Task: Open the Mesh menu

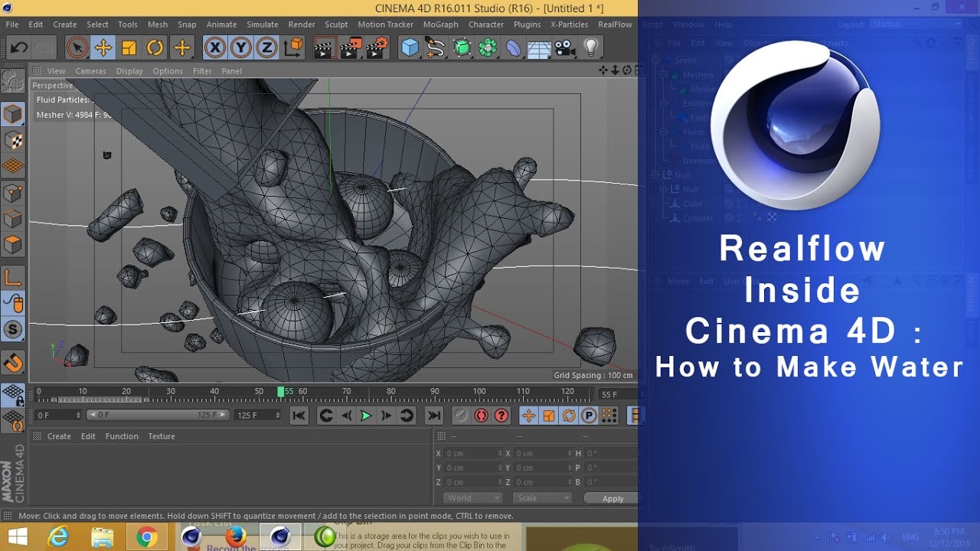Action: (x=158, y=24)
